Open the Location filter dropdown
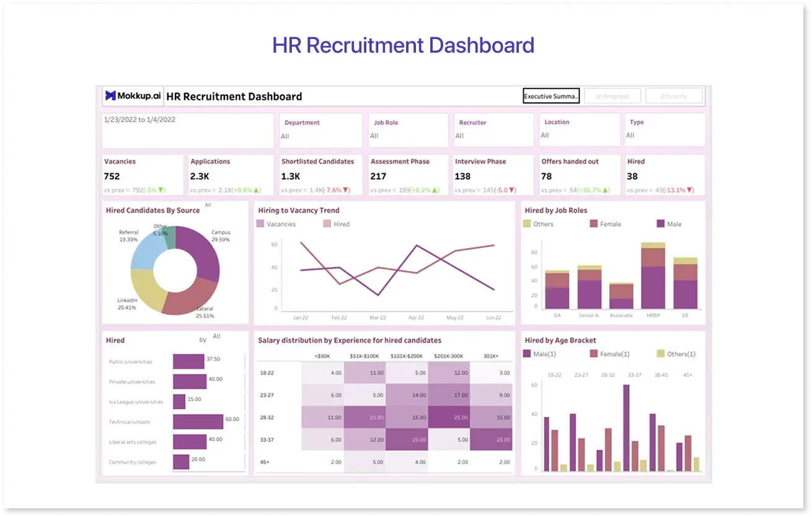Screen dimensions: 812x517 point(578,130)
